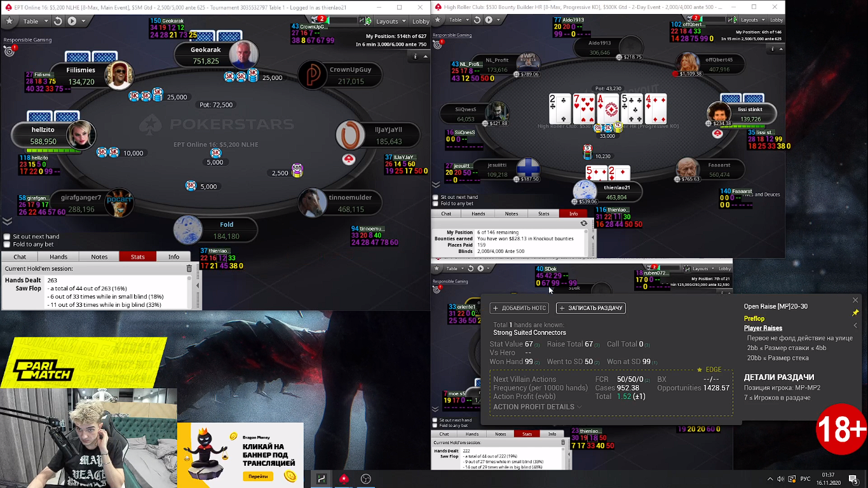The height and width of the screenshot is (488, 868).
Task: Click the cashier dollar icon in EPT Online toolbar
Action: (367, 21)
